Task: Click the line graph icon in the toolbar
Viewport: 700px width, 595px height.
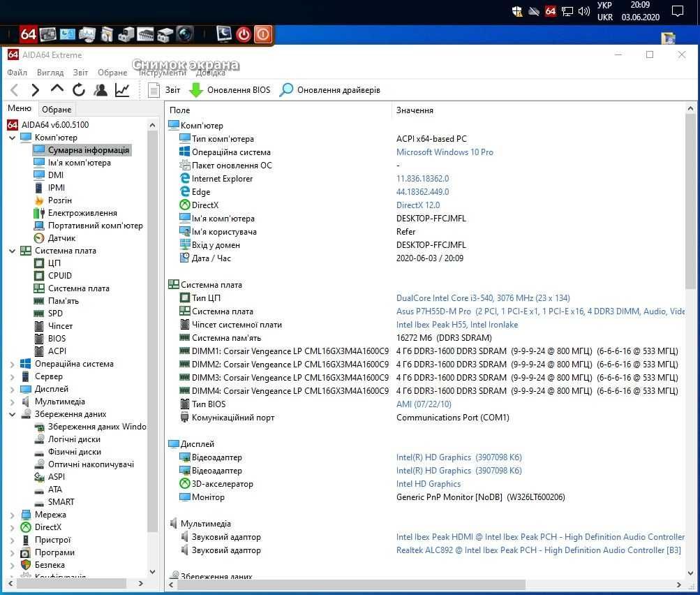Action: pos(122,90)
